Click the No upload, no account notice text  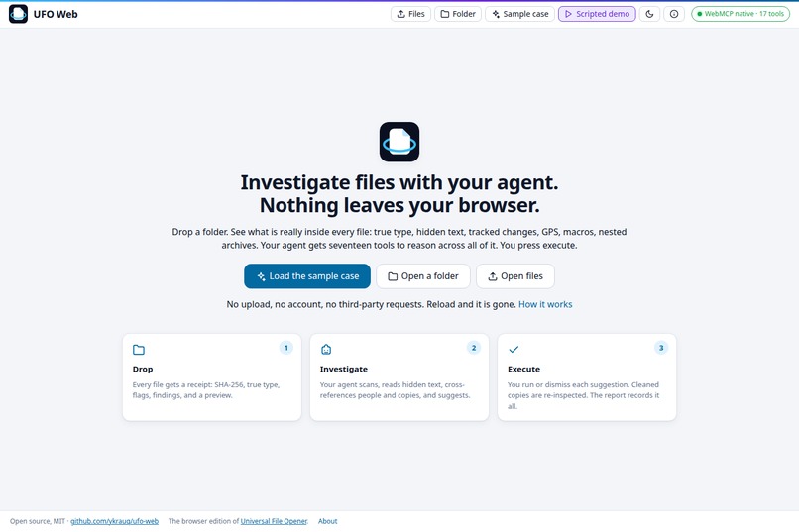[x=371, y=304]
